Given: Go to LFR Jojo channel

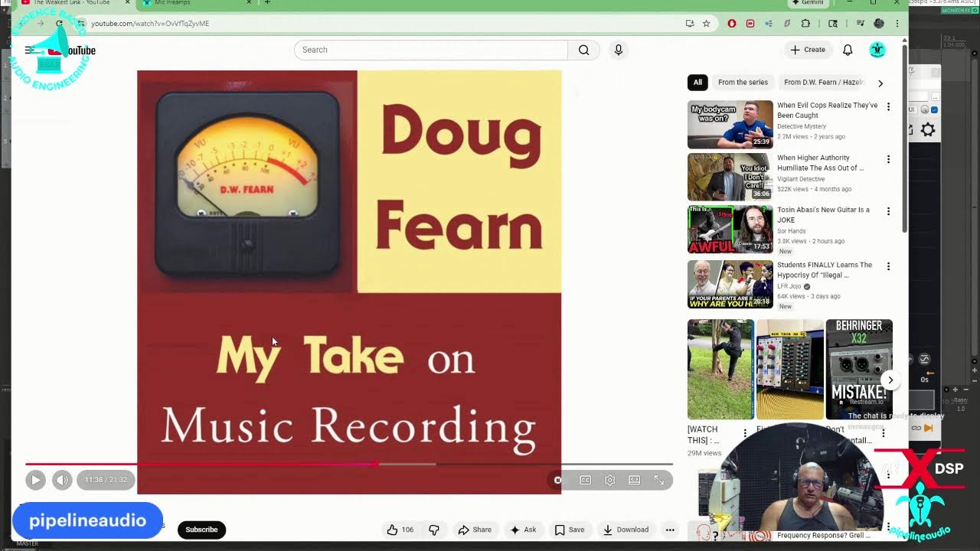Looking at the screenshot, I should click(789, 286).
